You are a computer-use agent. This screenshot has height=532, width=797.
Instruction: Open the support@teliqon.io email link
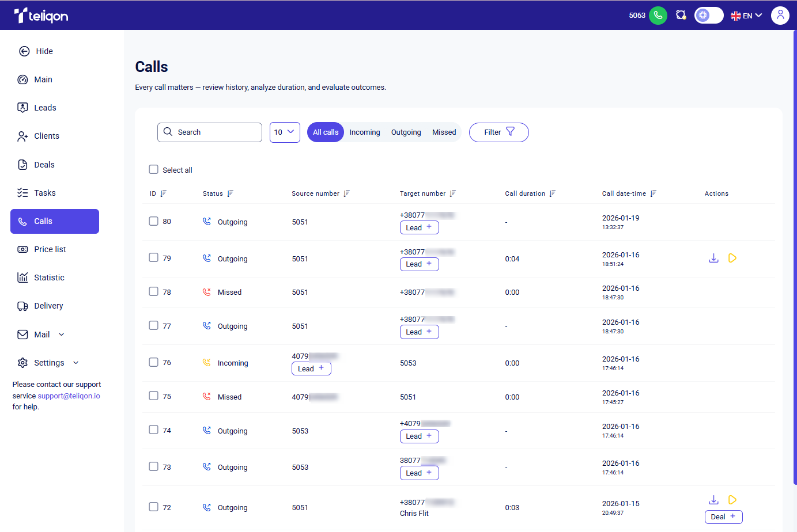(69, 396)
